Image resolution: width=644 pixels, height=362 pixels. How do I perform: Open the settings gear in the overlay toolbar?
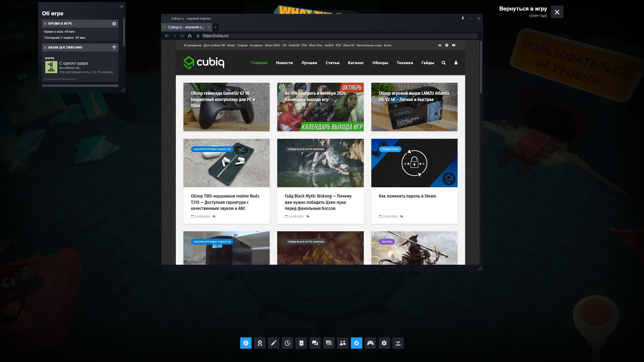(x=384, y=343)
